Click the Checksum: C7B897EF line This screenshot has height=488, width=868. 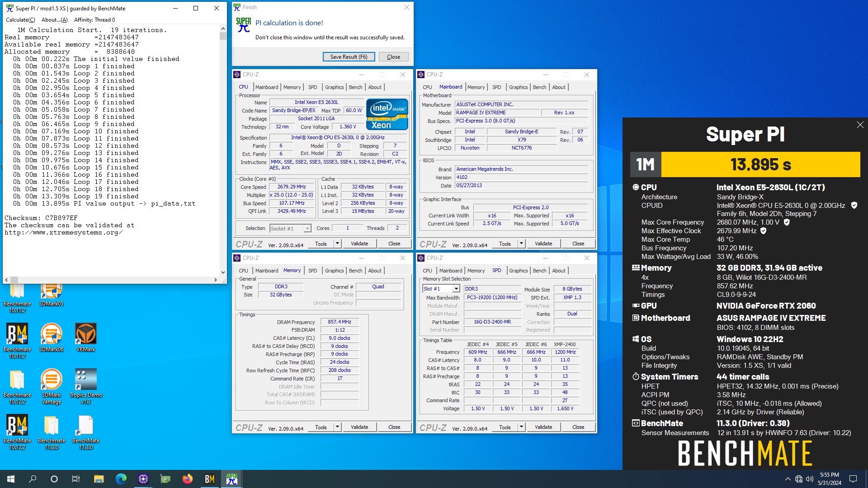tap(41, 218)
